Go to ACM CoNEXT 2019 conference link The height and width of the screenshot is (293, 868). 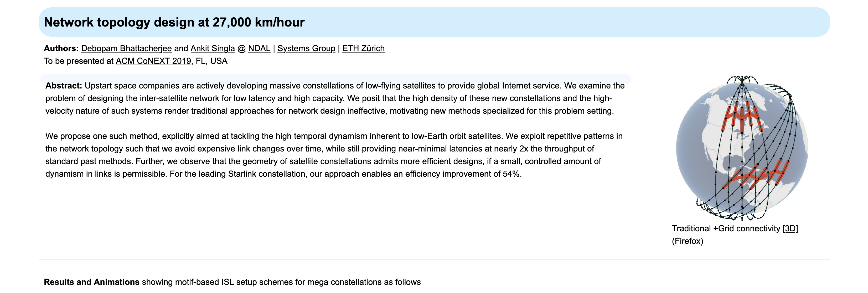tap(153, 61)
